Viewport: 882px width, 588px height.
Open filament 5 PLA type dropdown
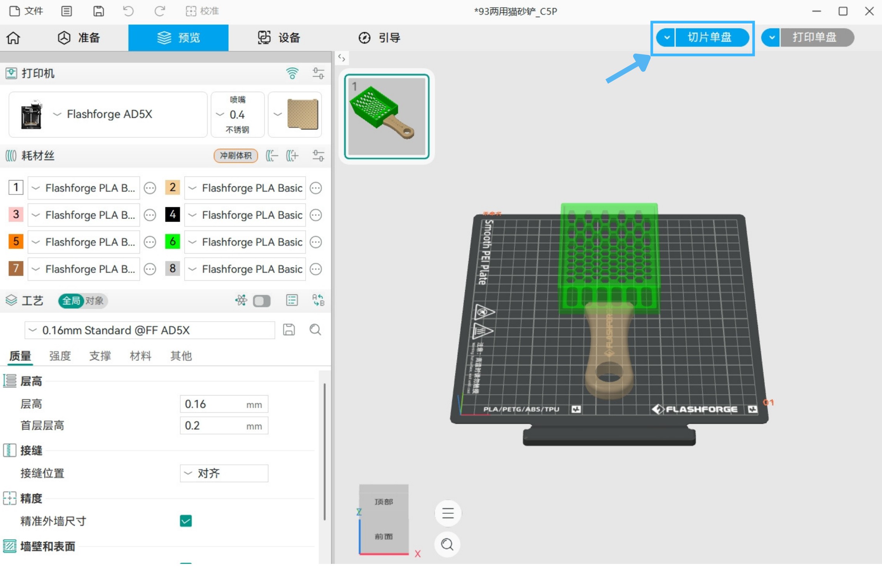click(x=84, y=242)
